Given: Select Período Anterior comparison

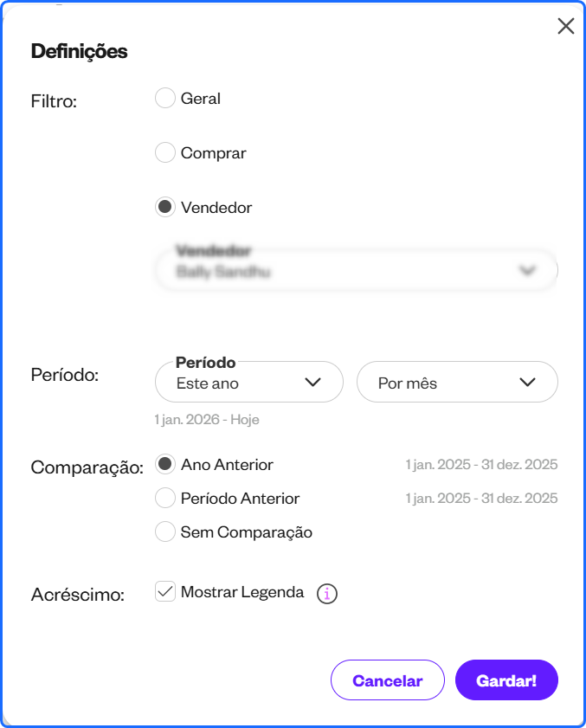Looking at the screenshot, I should click(x=164, y=498).
